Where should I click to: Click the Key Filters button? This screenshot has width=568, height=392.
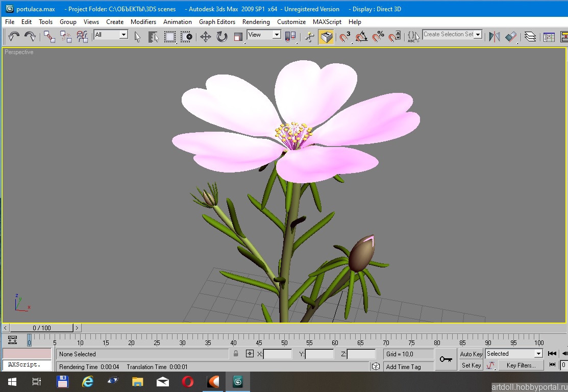[521, 365]
